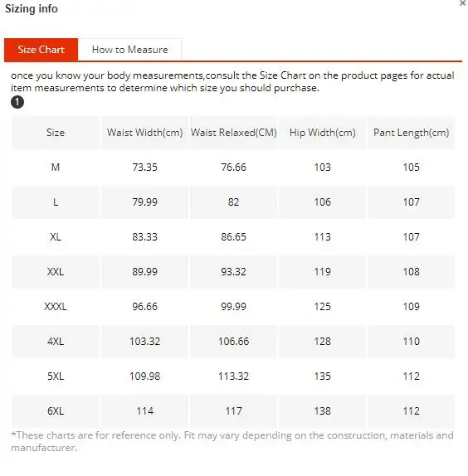Click the black number 1 badge icon

pos(17,102)
